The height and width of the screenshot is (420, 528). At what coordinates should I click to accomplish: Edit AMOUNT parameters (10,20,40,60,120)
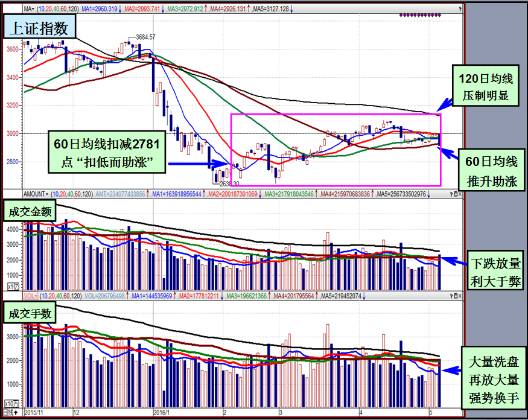[x=72, y=194]
